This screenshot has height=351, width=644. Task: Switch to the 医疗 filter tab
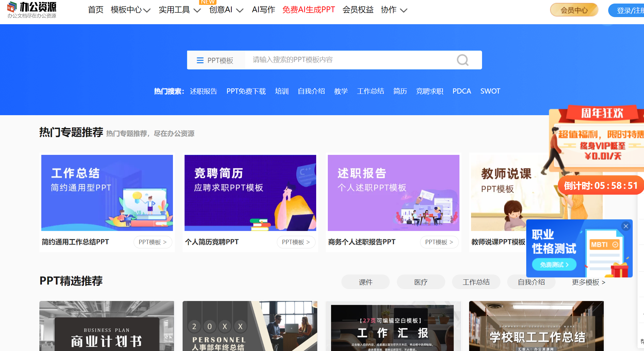tap(421, 282)
